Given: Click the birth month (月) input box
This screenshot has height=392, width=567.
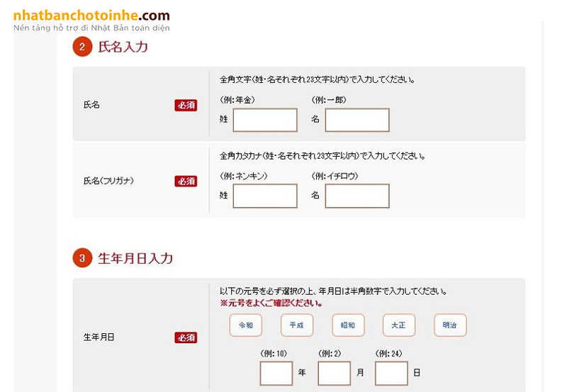Looking at the screenshot, I should pos(334,374).
